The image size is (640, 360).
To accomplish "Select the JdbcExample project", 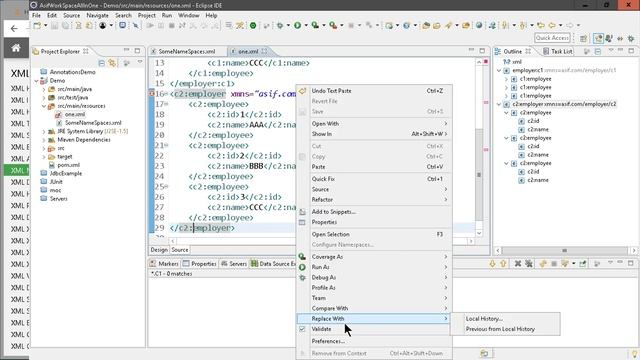I will coord(65,173).
